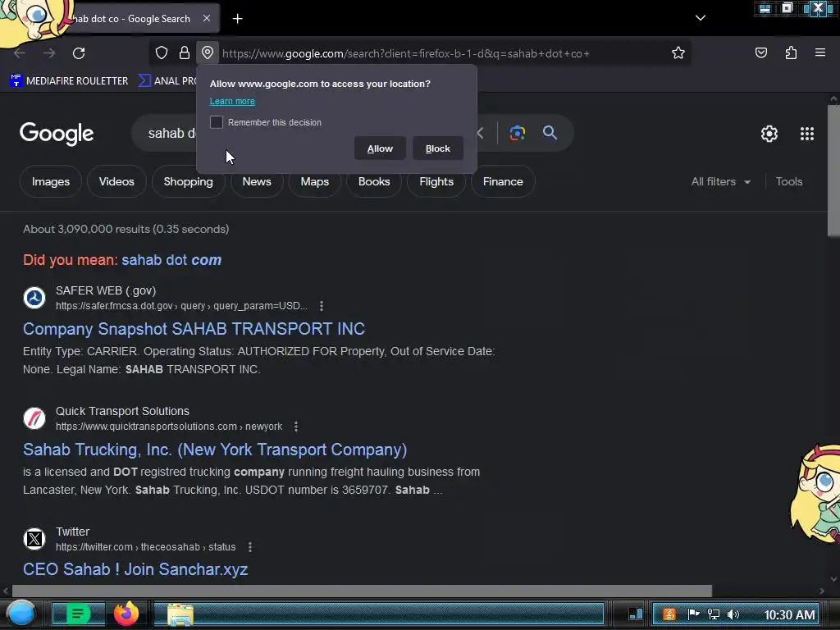Image resolution: width=840 pixels, height=630 pixels.
Task: Open a new tab with the plus icon
Action: tap(237, 19)
